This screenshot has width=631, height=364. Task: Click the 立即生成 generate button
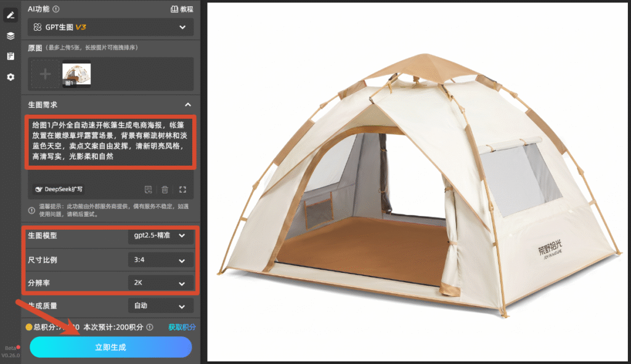click(111, 347)
